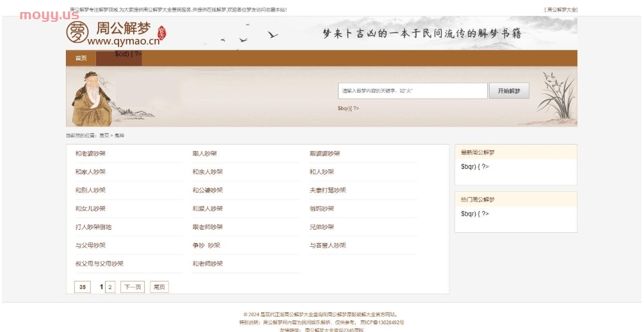
Task: Click the dream keyword search input field
Action: 412,91
